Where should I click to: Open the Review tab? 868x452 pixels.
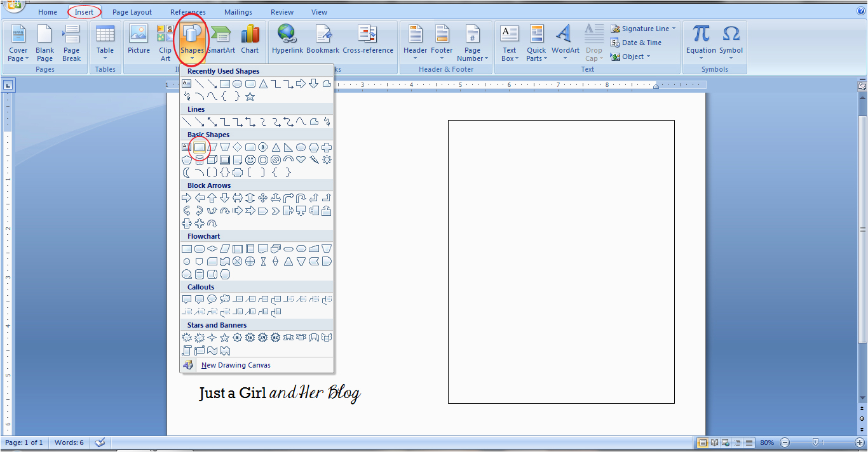(x=281, y=12)
